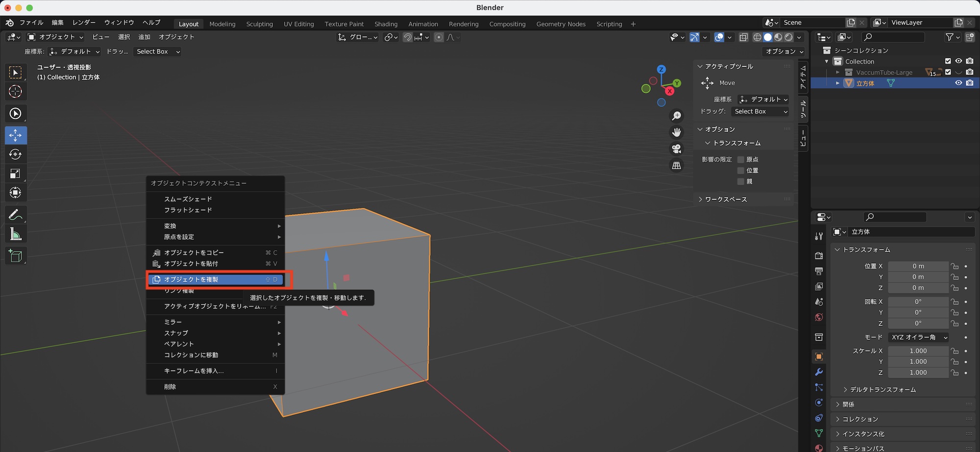980x452 pixels.
Task: Expand the デルタトランスフォーム section
Action: (x=882, y=390)
